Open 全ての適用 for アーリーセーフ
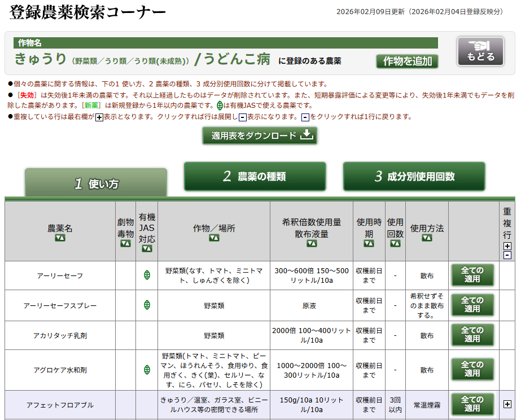The height and width of the screenshot is (420, 521). 472,275
